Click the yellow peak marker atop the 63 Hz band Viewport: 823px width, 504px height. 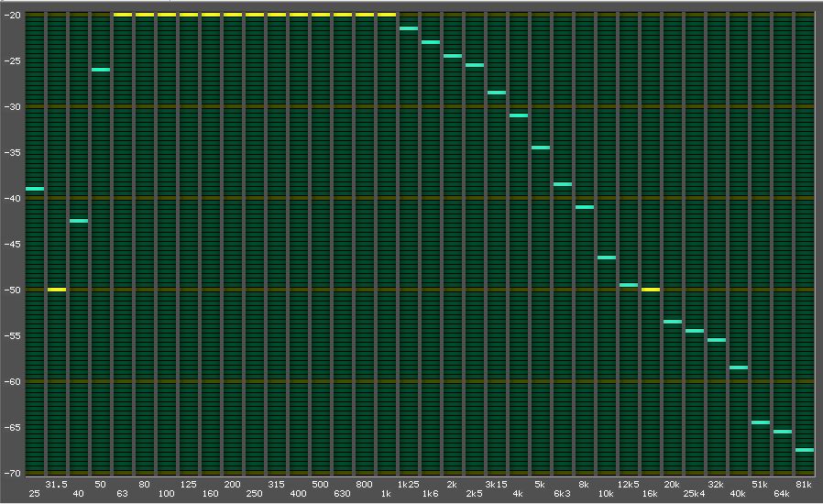[123, 15]
